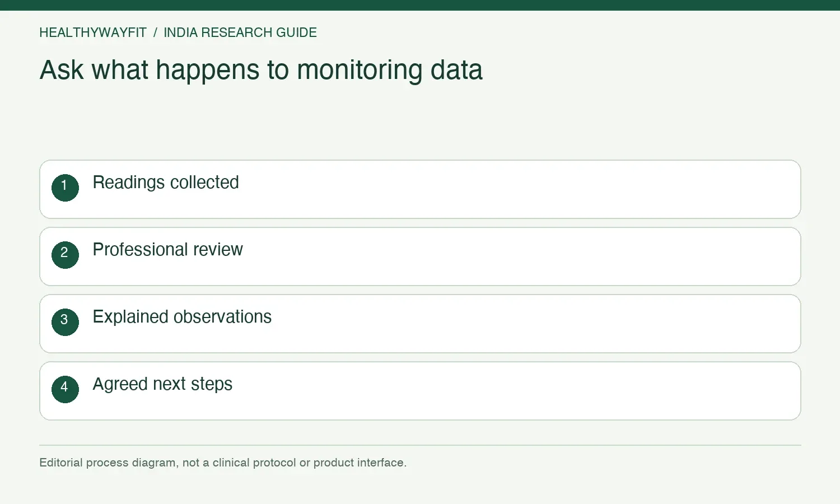Image resolution: width=840 pixels, height=504 pixels.
Task: Click the editorial process diagram footnote
Action: (x=223, y=463)
